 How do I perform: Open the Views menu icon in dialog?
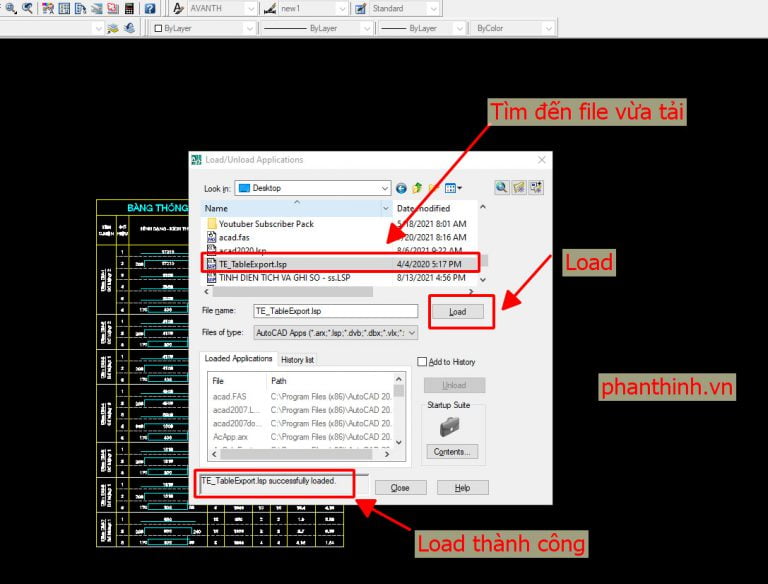(452, 188)
